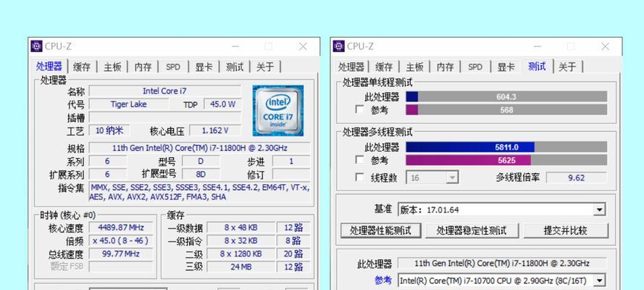Click multi-thread reference bar showing 5625
The width and height of the screenshot is (644, 290).
pyautogui.click(x=506, y=159)
